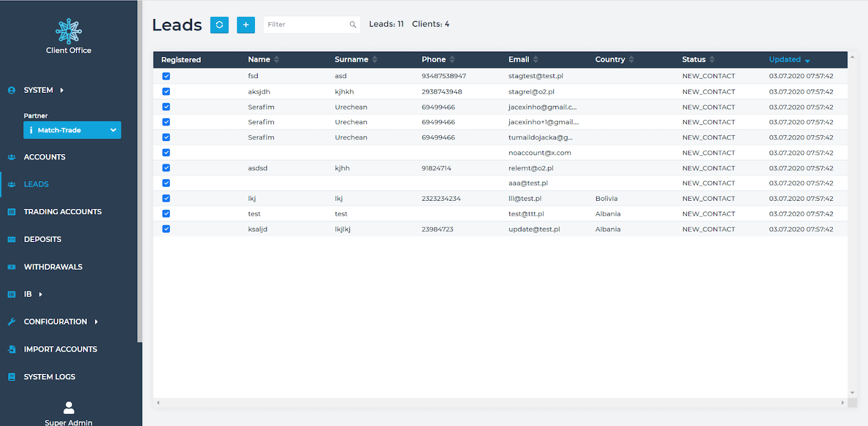The image size is (868, 426).
Task: Expand the IB submenu arrow
Action: 41,294
